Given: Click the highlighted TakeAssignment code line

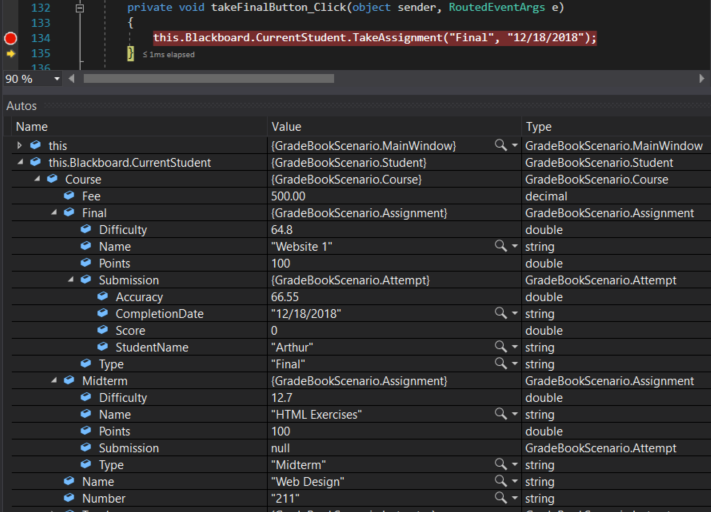Looking at the screenshot, I should pos(375,38).
